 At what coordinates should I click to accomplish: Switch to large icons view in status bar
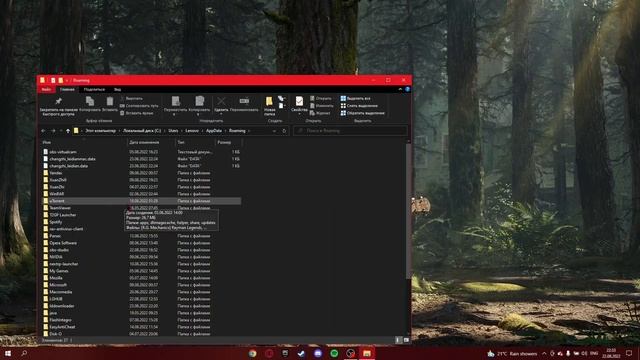[406, 340]
